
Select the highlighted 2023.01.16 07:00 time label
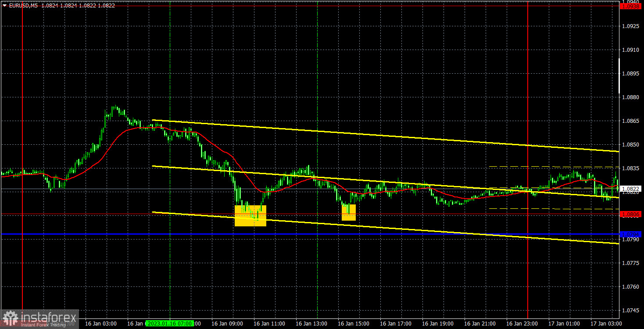169,323
